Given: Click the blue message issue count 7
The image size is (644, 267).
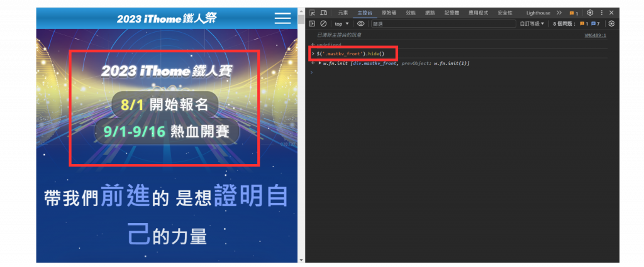Looking at the screenshot, I should pyautogui.click(x=596, y=24).
